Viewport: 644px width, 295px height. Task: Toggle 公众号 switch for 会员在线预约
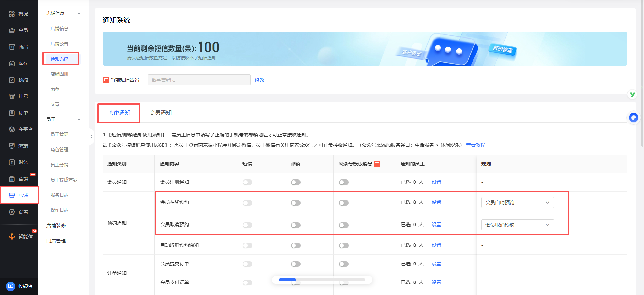point(344,203)
